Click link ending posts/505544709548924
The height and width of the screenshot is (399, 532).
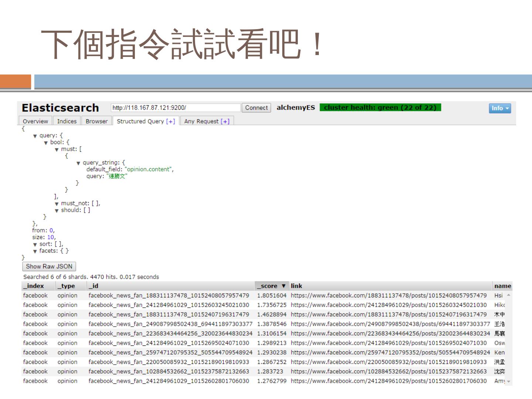[x=391, y=352]
